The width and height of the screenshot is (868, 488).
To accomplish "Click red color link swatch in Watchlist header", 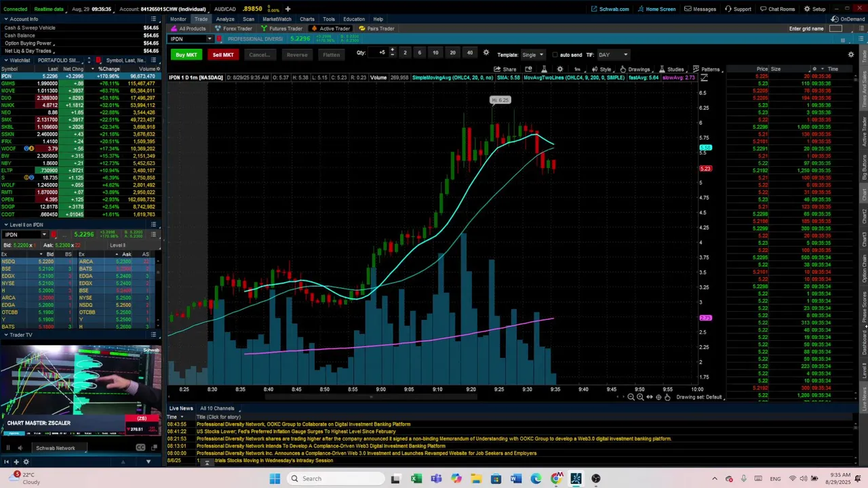I will [x=98, y=60].
